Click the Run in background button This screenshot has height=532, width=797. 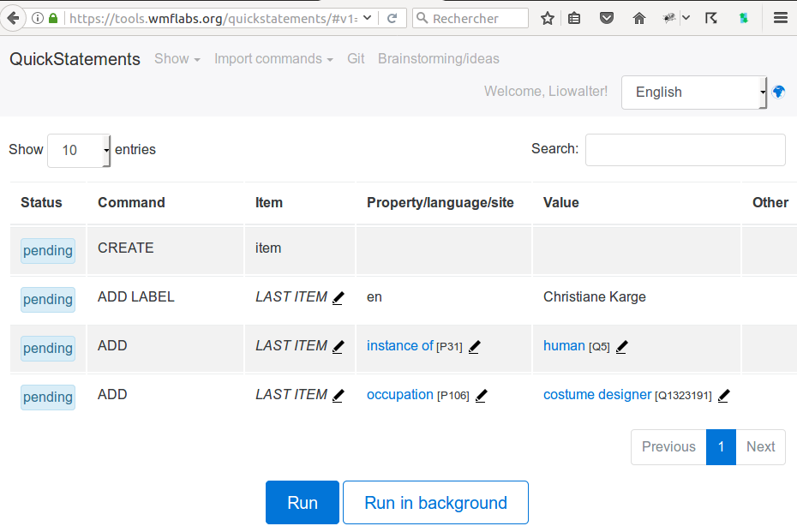pyautogui.click(x=435, y=503)
